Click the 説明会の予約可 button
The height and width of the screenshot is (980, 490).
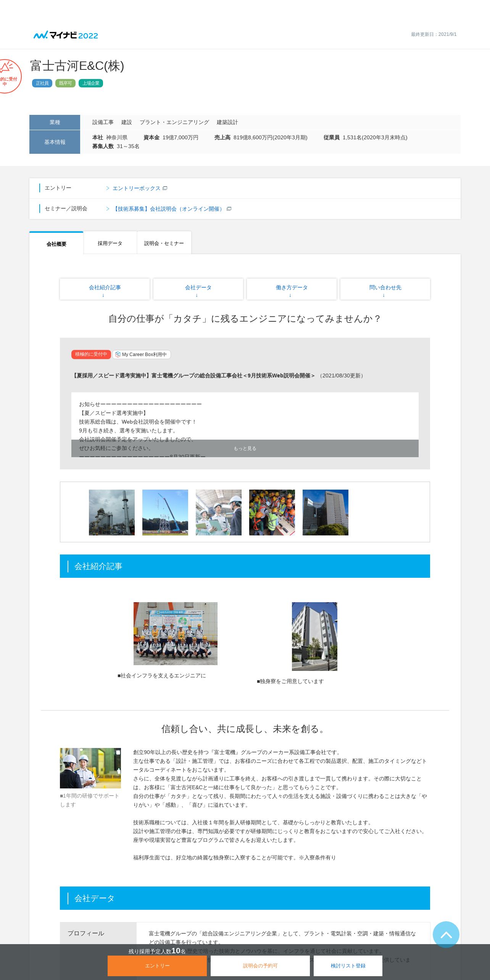[x=260, y=965]
